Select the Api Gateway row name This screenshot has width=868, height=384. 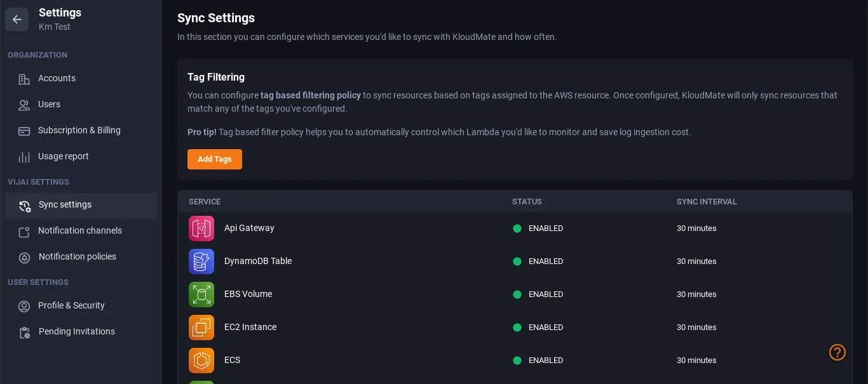pyautogui.click(x=249, y=228)
